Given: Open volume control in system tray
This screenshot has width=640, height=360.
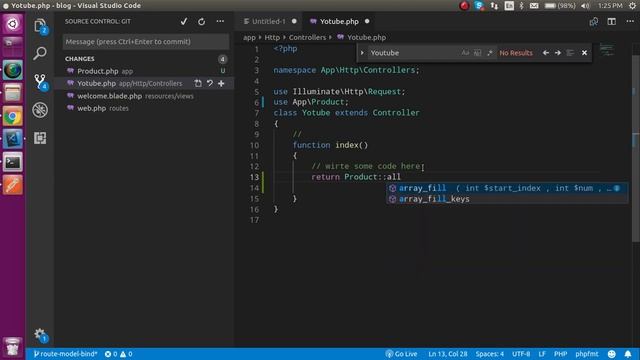Looking at the screenshot, I should 585,6.
